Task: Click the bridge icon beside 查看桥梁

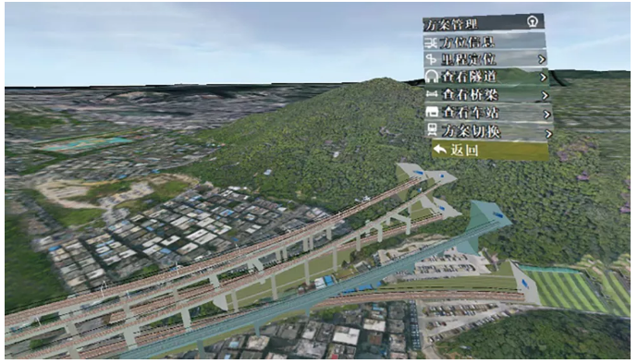Action: pyautogui.click(x=432, y=94)
